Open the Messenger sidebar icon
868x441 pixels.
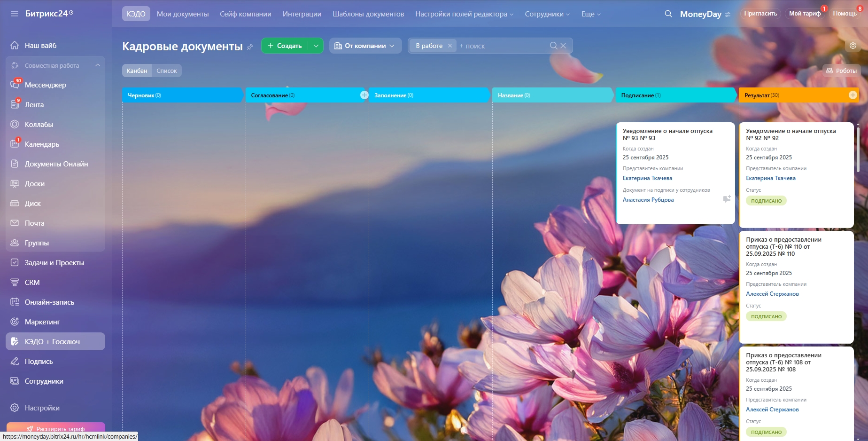click(x=15, y=85)
